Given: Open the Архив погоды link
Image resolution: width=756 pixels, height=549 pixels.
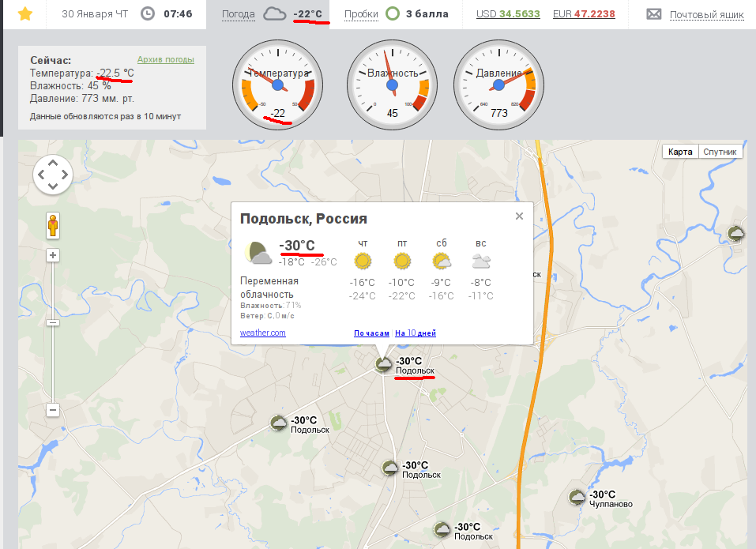Looking at the screenshot, I should [x=165, y=59].
